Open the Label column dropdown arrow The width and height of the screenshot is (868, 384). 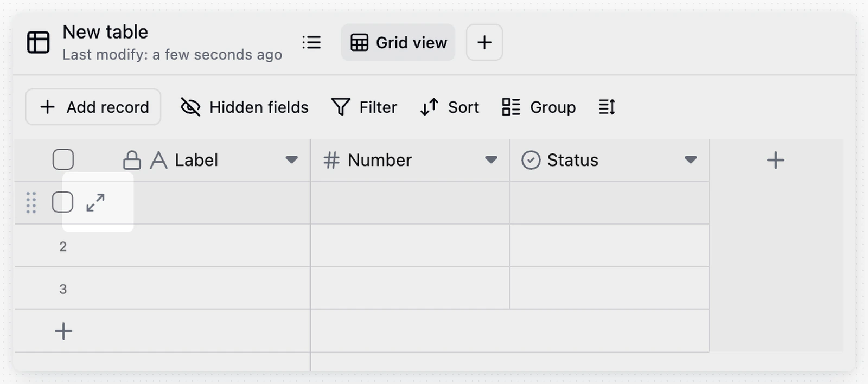(x=291, y=160)
